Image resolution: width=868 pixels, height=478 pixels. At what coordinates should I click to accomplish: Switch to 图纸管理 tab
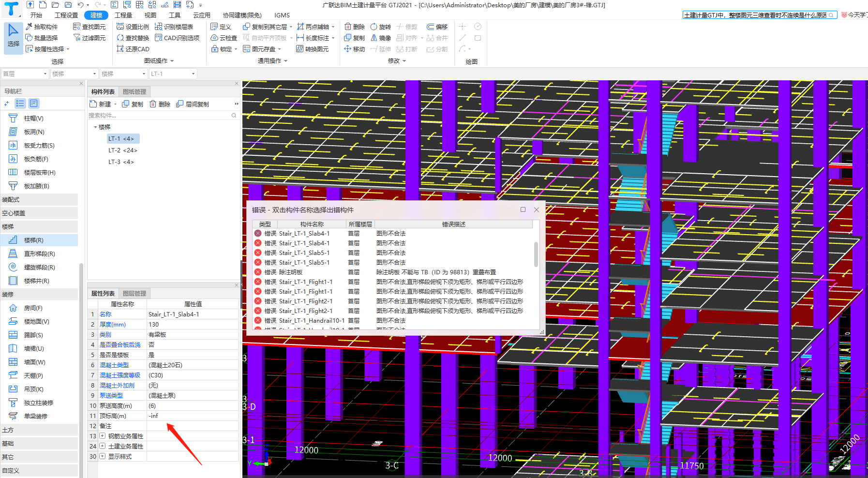[x=135, y=91]
